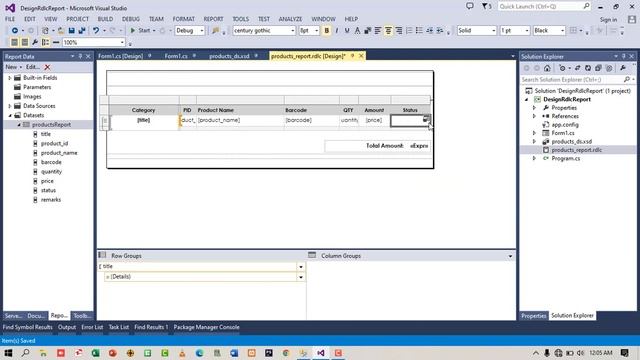
Task: Open the textbox smart tag in Status cell
Action: click(x=426, y=119)
